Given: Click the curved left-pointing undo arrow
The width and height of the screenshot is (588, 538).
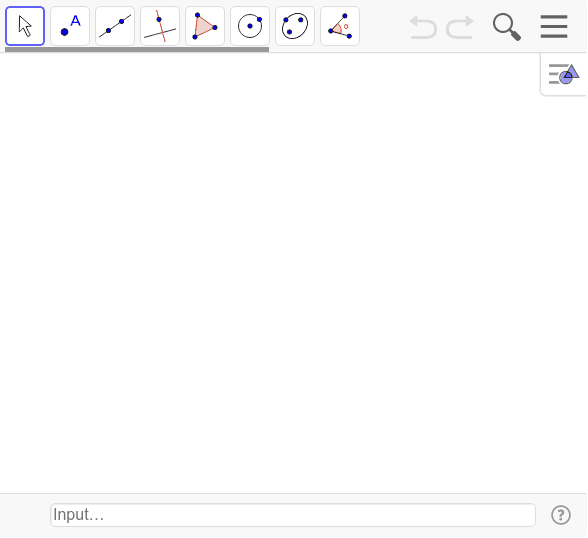Looking at the screenshot, I should click(x=423, y=27).
